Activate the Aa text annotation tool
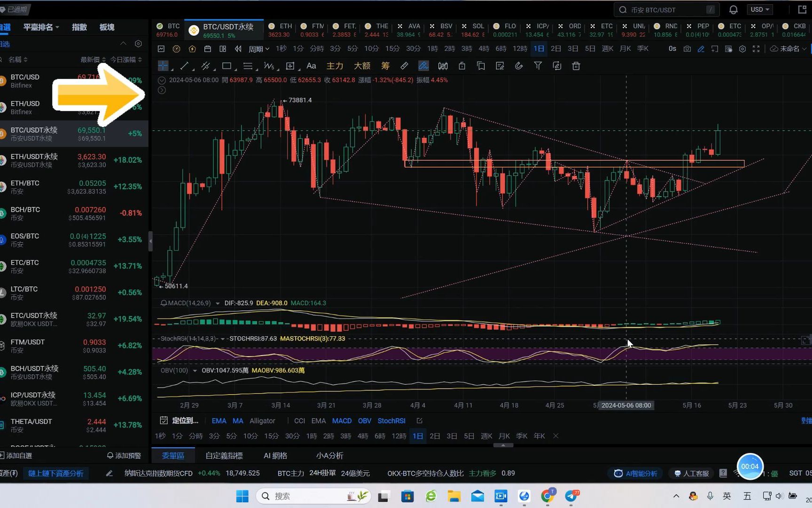The width and height of the screenshot is (812, 508). [x=311, y=66]
